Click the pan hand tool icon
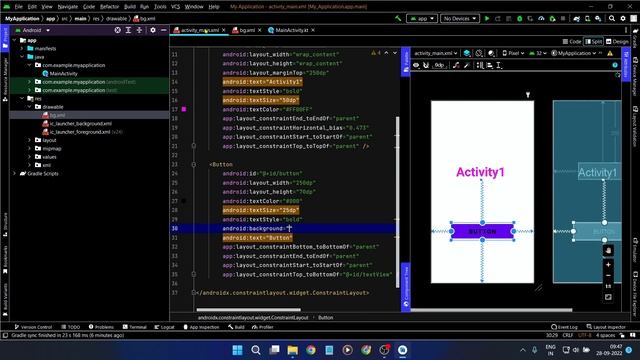The height and width of the screenshot is (360, 640). click(608, 251)
